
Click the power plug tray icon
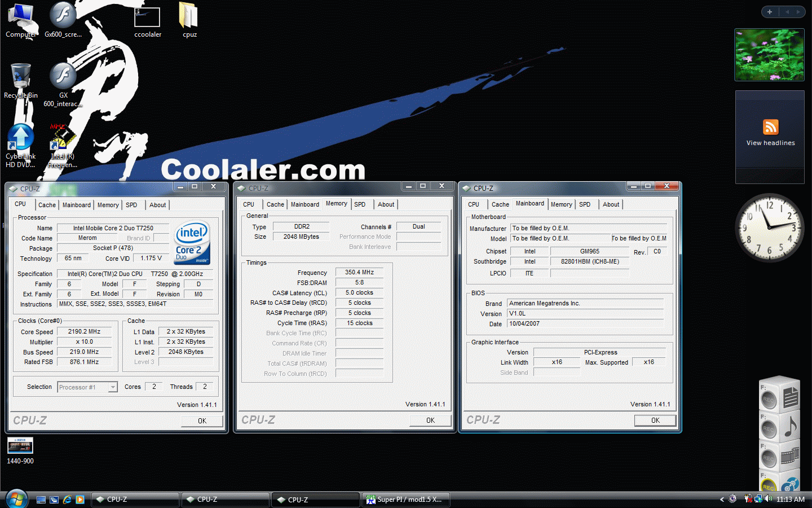(748, 498)
